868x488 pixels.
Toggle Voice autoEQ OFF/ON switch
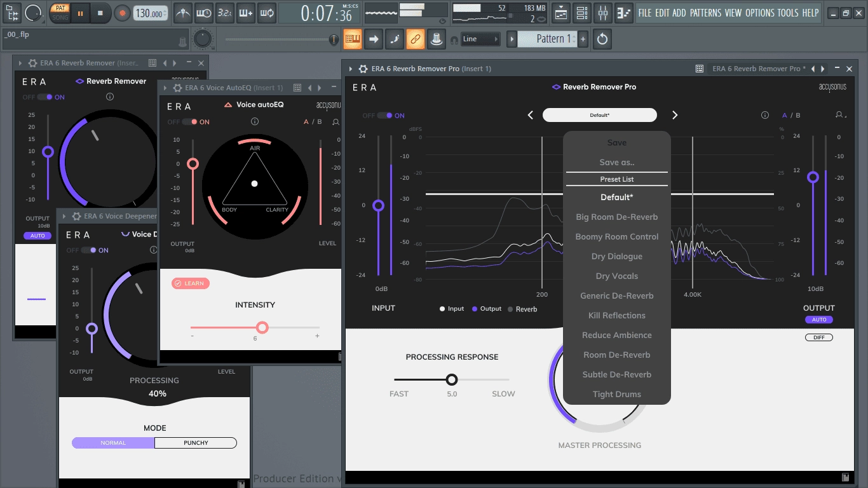189,122
